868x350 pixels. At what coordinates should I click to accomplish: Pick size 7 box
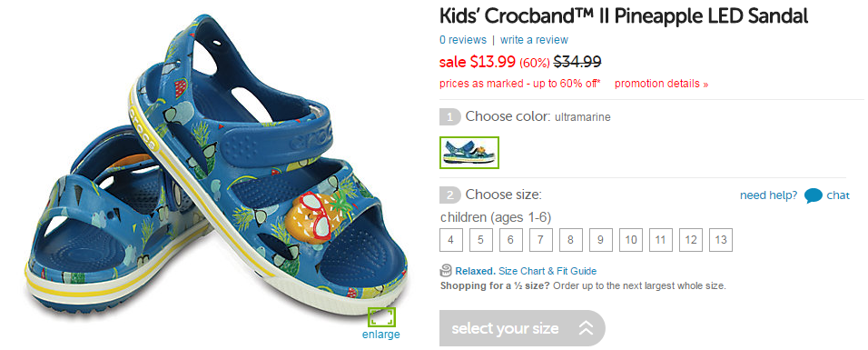541,240
